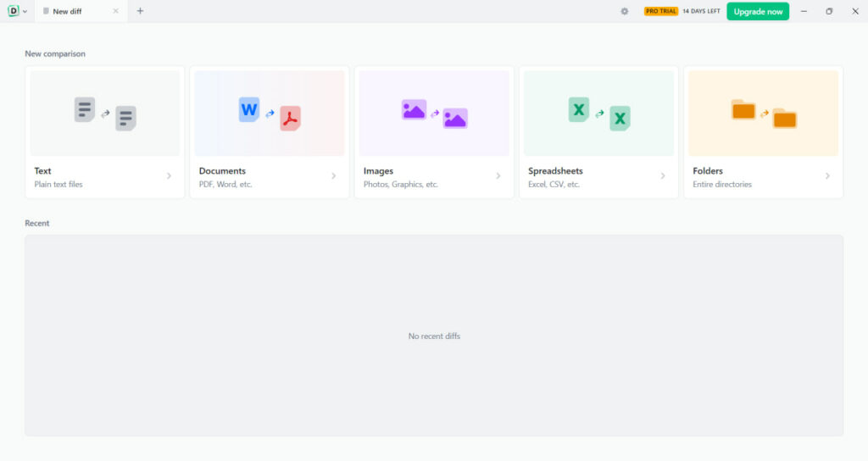Click the PRO TRIAL badge
Image resolution: width=868 pixels, height=461 pixels.
point(661,11)
